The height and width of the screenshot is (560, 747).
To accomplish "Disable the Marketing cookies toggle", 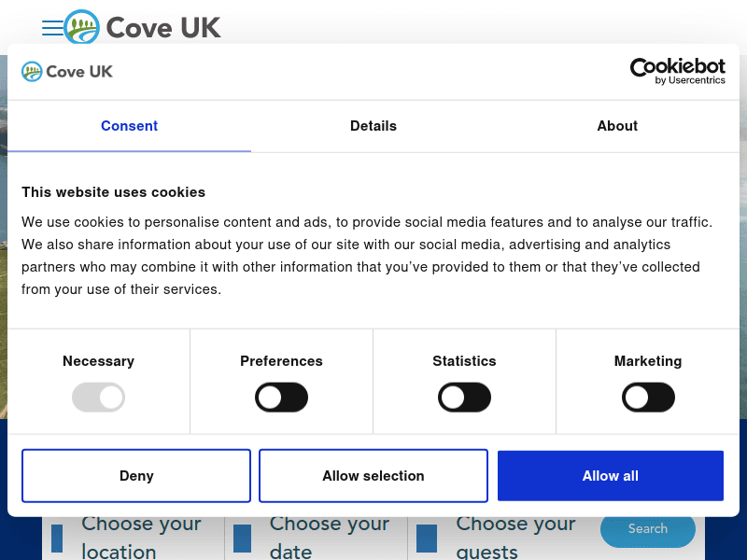I will pos(648,397).
